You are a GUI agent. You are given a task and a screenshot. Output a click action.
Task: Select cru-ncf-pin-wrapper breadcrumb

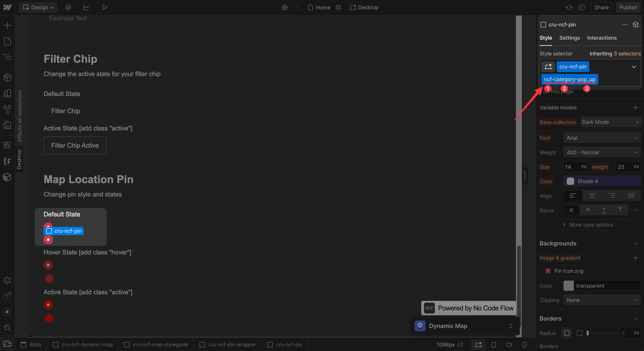228,345
